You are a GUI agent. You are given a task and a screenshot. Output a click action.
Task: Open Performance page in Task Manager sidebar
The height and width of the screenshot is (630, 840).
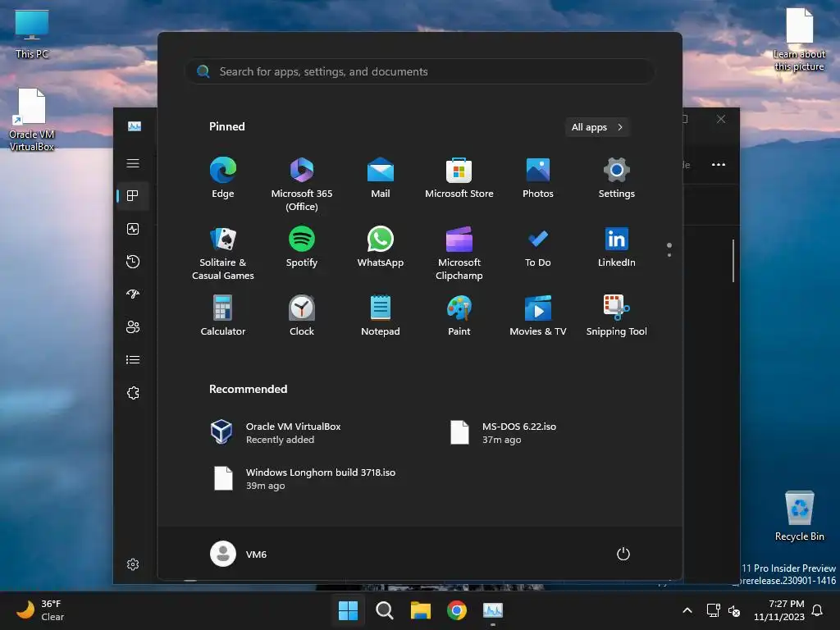pos(133,229)
